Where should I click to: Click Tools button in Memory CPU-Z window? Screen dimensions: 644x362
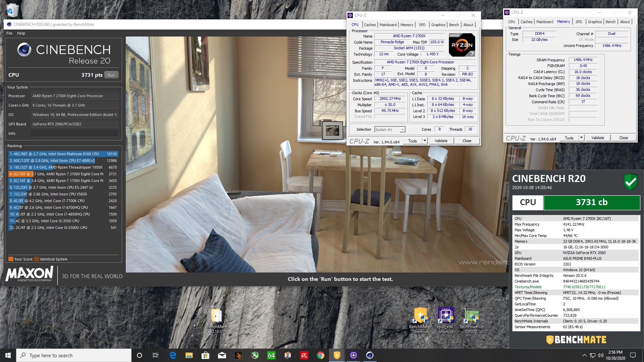(x=569, y=138)
